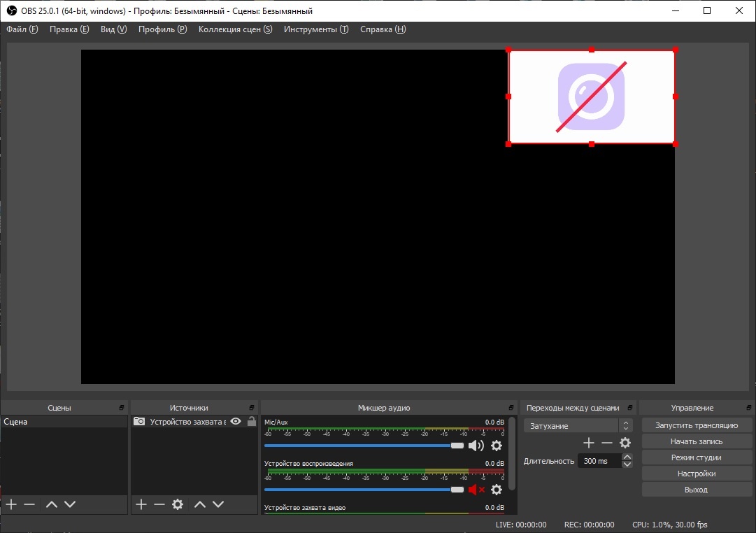This screenshot has width=756, height=533.
Task: Undock the Микшер аудио panel
Action: (x=511, y=408)
